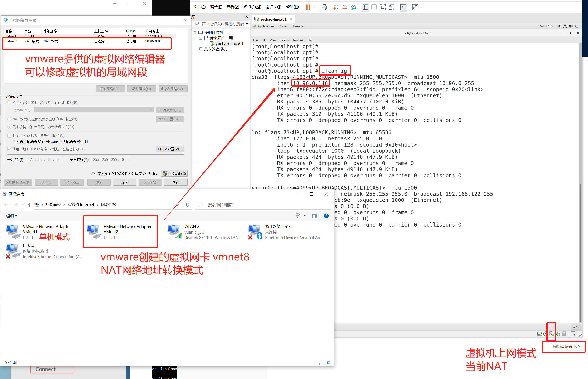
Task: Collapse the 我的计算机 tree node
Action: click(195, 32)
